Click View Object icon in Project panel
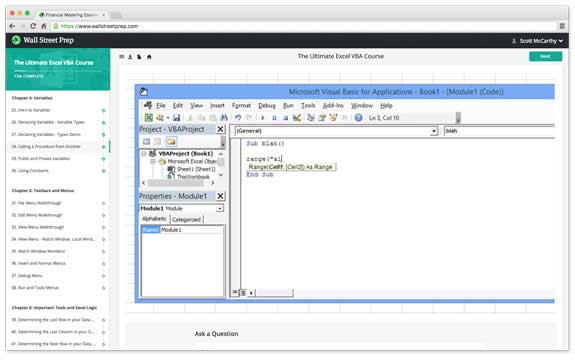Screen dimensions: 575x362 [x=158, y=142]
